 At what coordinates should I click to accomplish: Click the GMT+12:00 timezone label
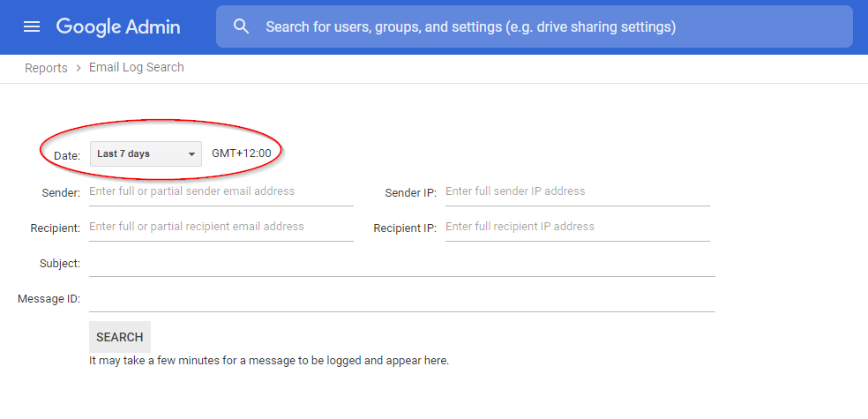tap(242, 153)
